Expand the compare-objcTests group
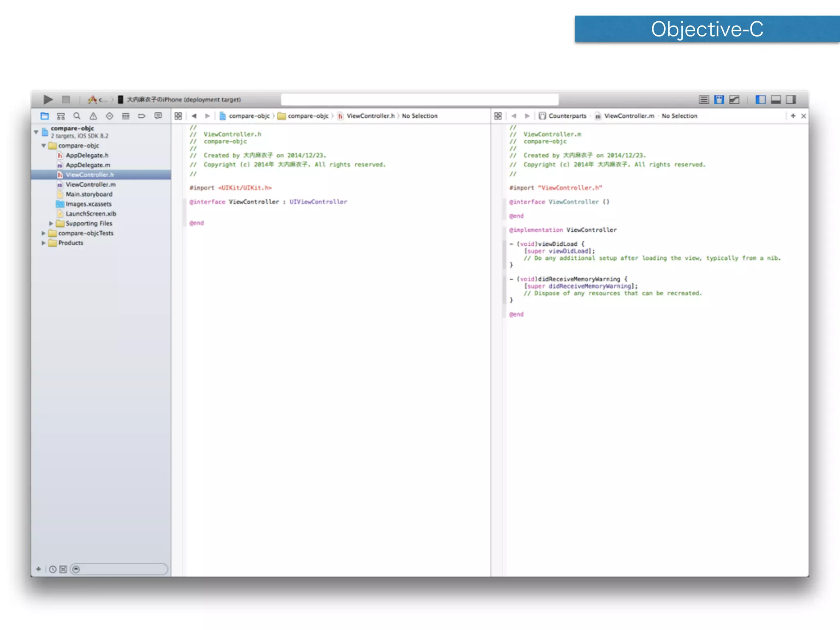This screenshot has height=630, width=840. tap(43, 233)
